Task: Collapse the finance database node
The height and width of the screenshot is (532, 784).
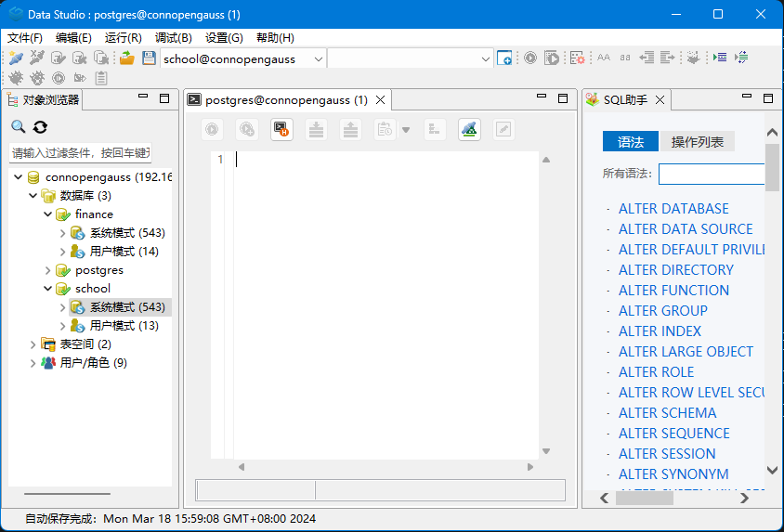Action: (48, 214)
